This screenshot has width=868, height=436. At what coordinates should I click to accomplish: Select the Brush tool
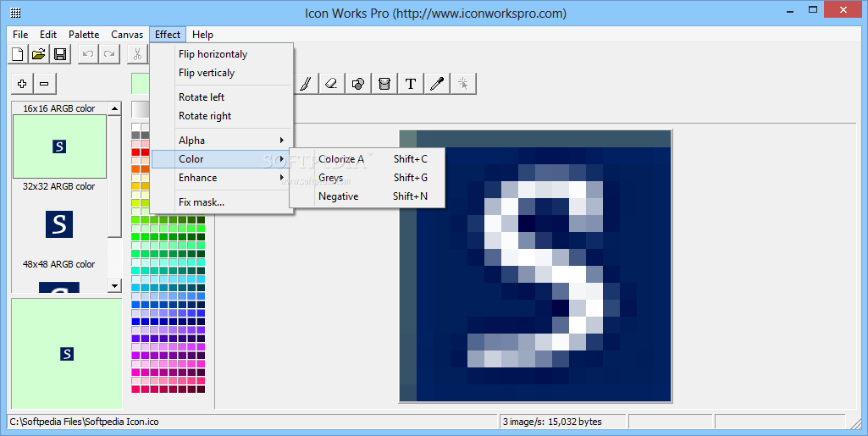click(306, 84)
